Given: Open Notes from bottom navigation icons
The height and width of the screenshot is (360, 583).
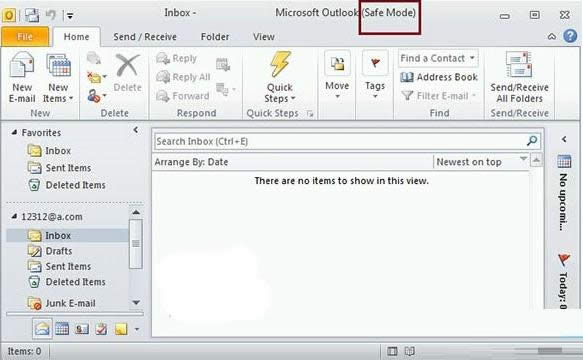Looking at the screenshot, I should click(121, 329).
